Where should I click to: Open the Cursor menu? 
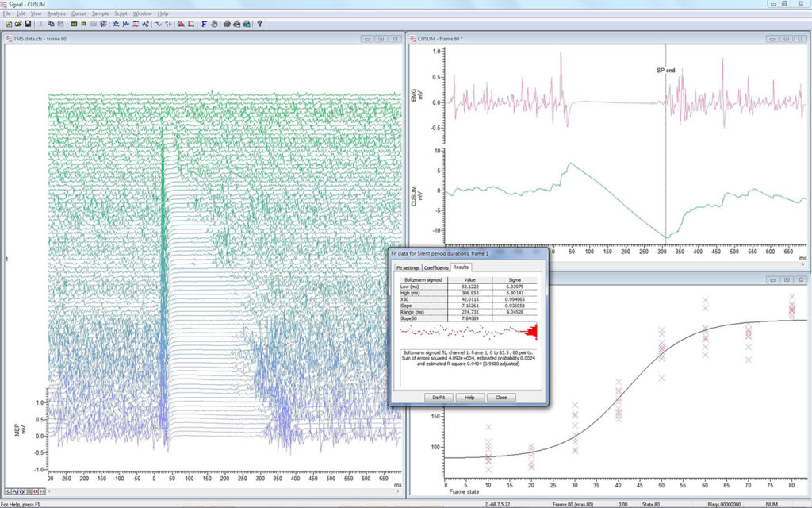(x=79, y=13)
